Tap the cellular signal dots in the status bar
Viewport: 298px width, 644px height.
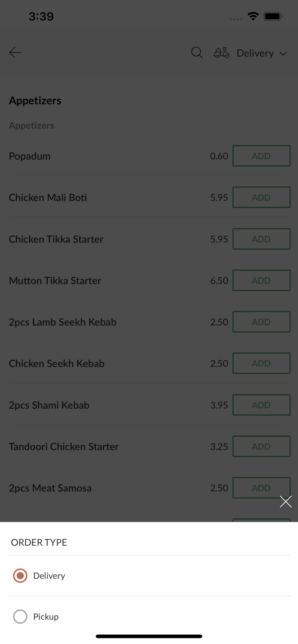tap(236, 19)
